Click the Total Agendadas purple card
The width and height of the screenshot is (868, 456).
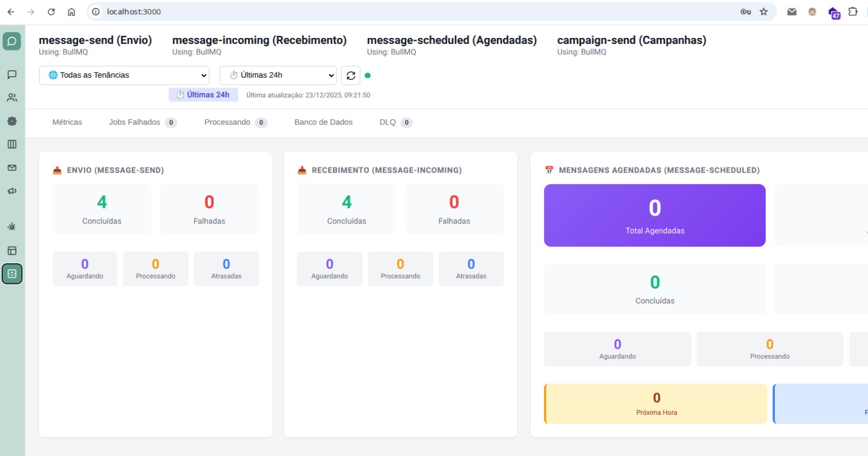(x=655, y=216)
